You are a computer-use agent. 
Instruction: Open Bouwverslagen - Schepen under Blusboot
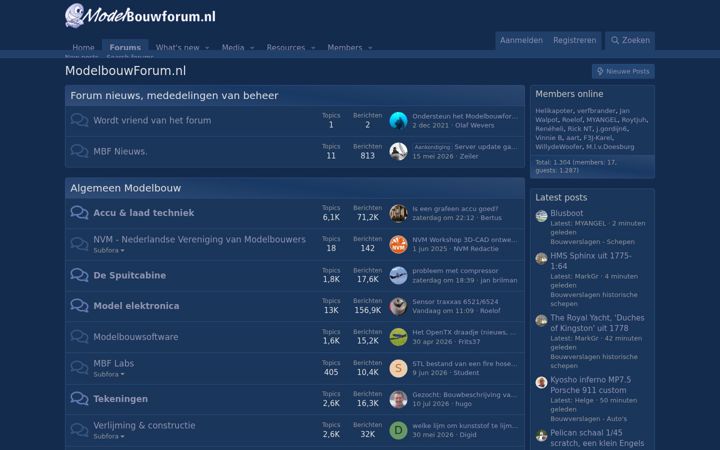point(592,242)
